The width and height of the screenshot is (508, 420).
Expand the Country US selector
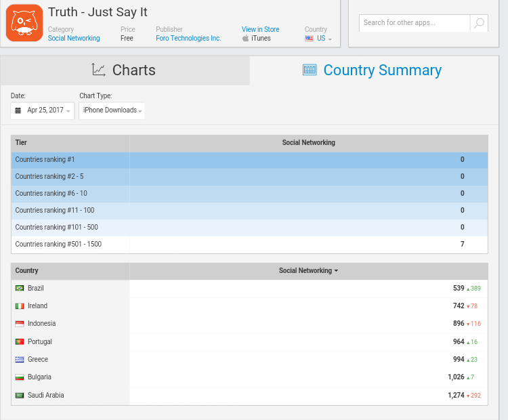[x=318, y=39]
